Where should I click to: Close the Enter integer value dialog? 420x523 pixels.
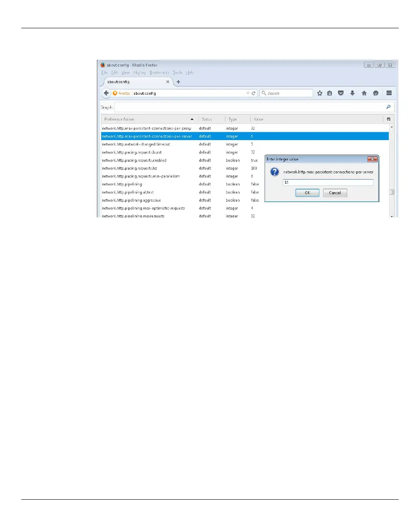tap(372, 159)
